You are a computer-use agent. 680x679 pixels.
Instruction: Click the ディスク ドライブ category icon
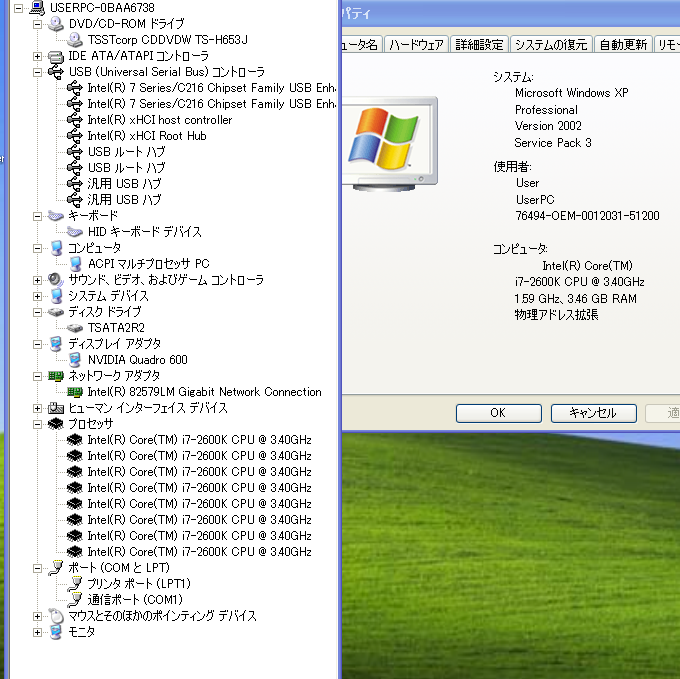coord(56,312)
